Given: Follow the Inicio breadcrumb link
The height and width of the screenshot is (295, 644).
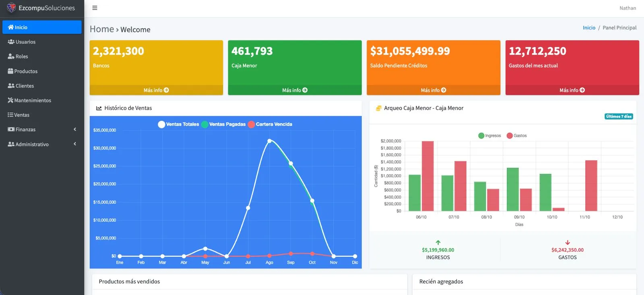Looking at the screenshot, I should point(589,28).
